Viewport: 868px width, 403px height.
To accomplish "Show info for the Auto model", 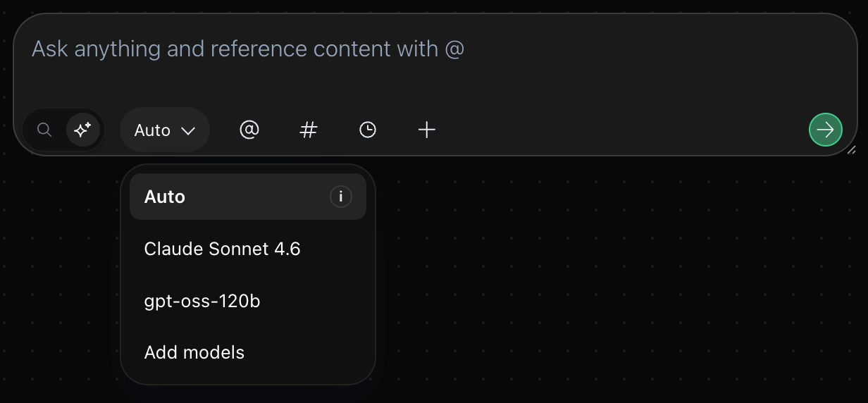I will click(x=341, y=197).
